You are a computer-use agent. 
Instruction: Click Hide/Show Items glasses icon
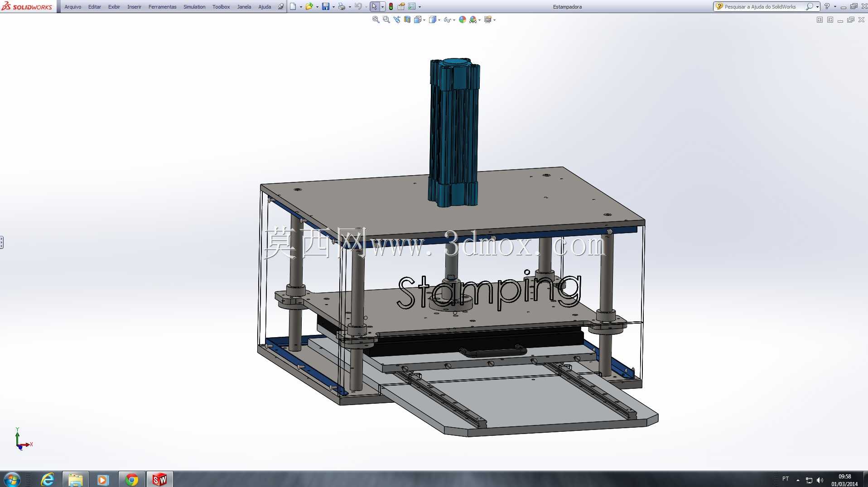click(x=447, y=19)
